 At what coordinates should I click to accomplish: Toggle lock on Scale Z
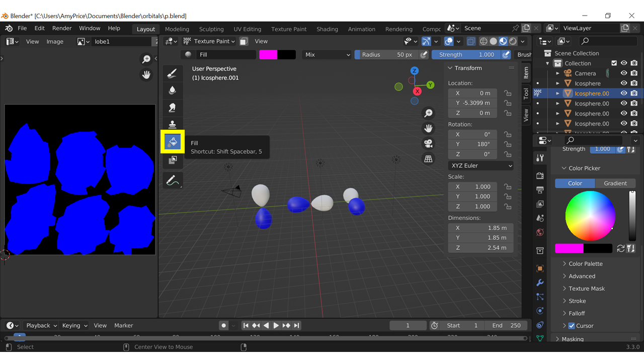pos(508,207)
